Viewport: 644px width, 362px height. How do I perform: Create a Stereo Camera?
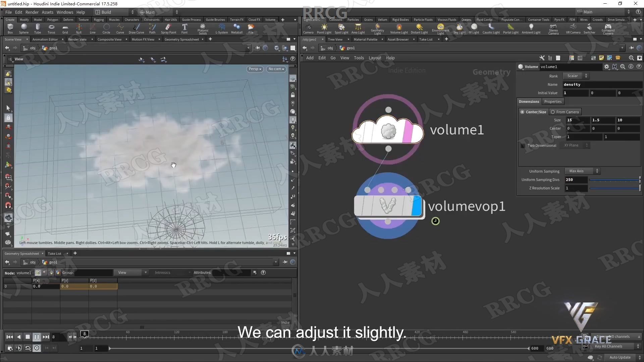(x=553, y=29)
